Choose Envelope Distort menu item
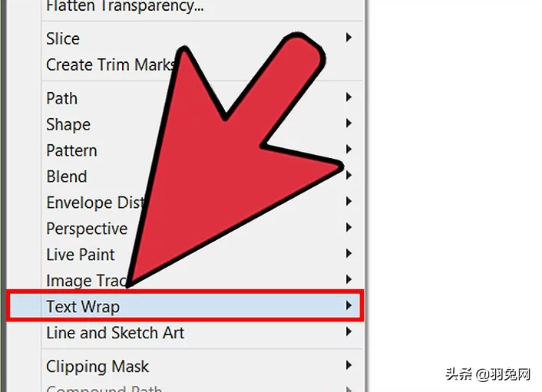The width and height of the screenshot is (542, 392). 202,203
